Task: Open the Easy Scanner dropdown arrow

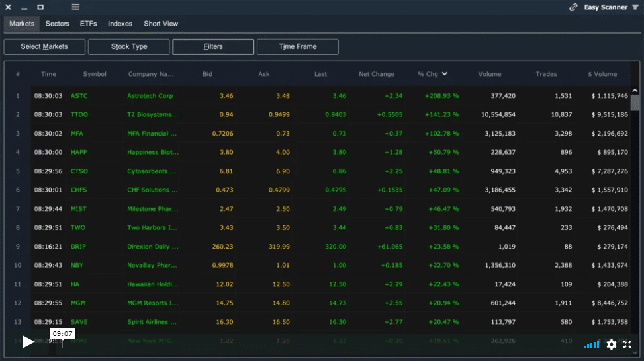Action: pyautogui.click(x=635, y=7)
